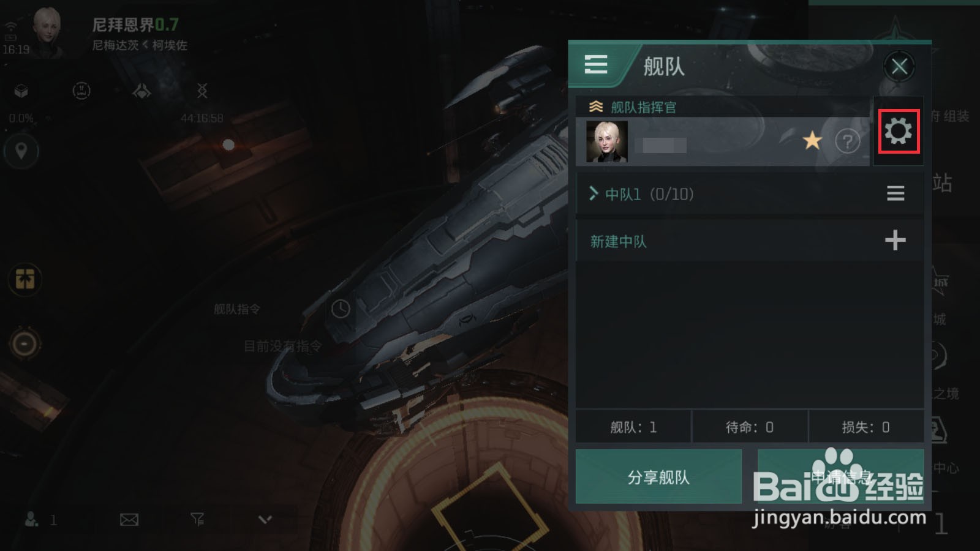Expand the bottom chevron down arrow
The image size is (980, 551).
click(x=265, y=520)
